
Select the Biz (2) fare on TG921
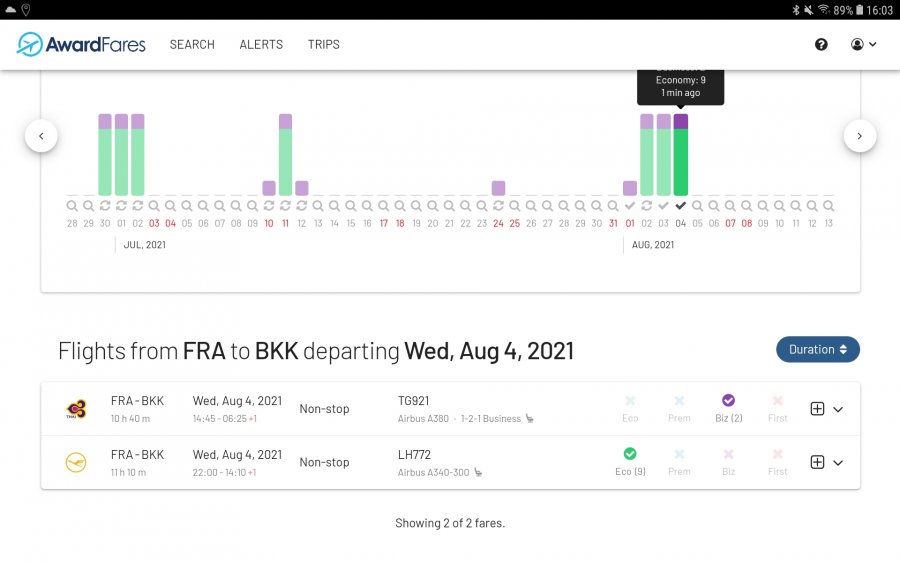click(x=728, y=407)
